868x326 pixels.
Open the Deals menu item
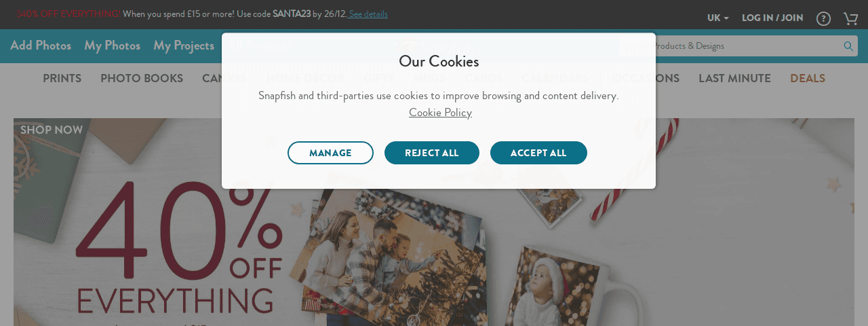[x=808, y=78]
